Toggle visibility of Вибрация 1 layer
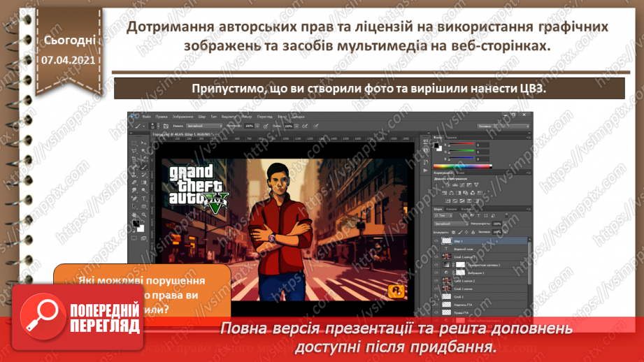The width and height of the screenshot is (644, 362). 436,273
